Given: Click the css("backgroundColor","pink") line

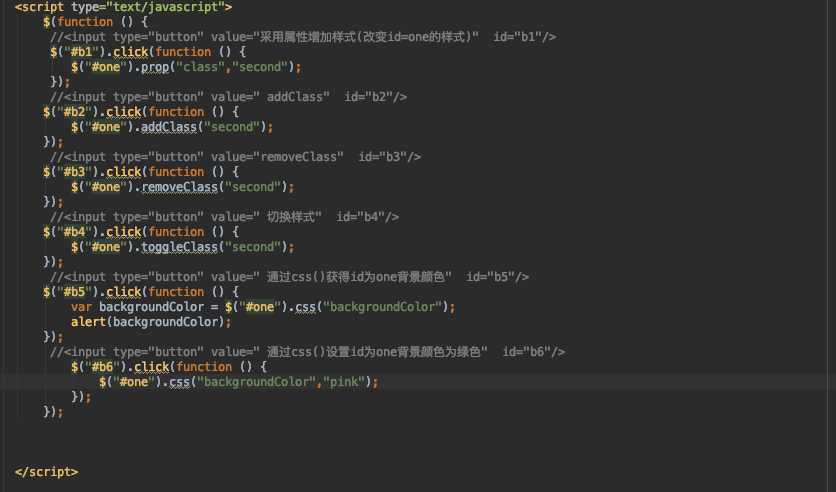Looking at the screenshot, I should pos(238,382).
